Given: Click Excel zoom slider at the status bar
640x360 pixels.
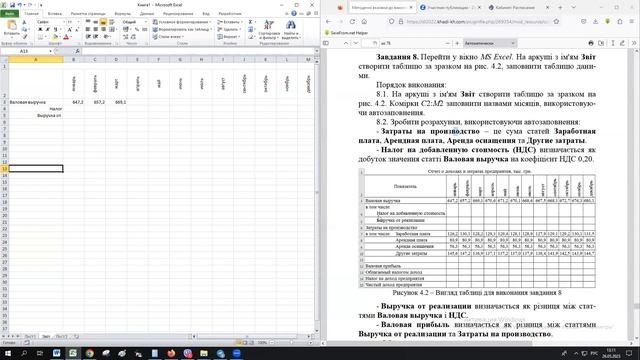Looking at the screenshot, I should 291,343.
